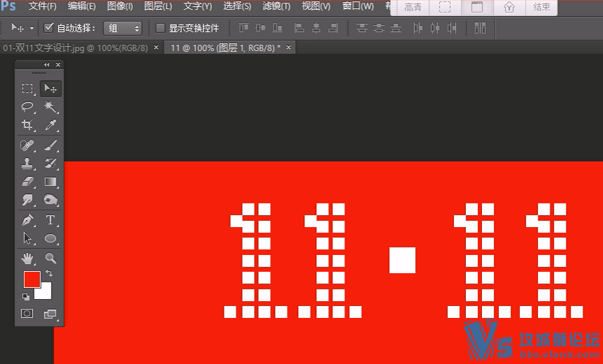Open the Move tool preset picker arrow
Image resolution: width=603 pixels, height=364 pixels.
(x=32, y=28)
